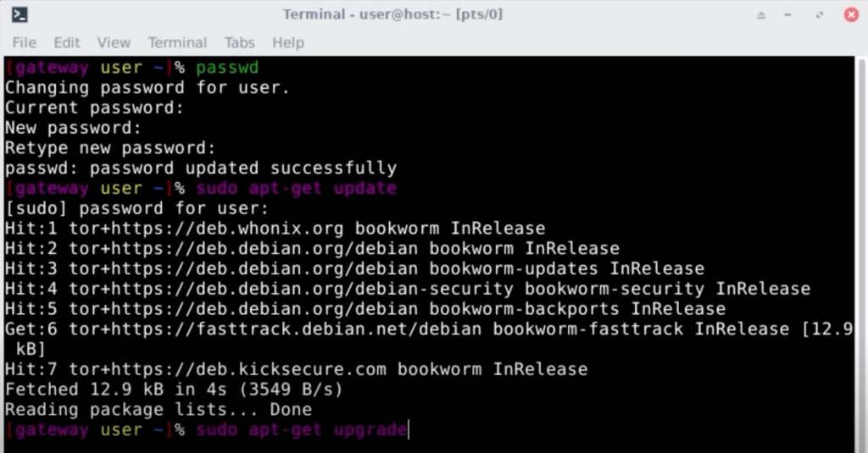Click the 'sudo apt-get upgrade' command line
The image size is (868, 453).
(301, 430)
